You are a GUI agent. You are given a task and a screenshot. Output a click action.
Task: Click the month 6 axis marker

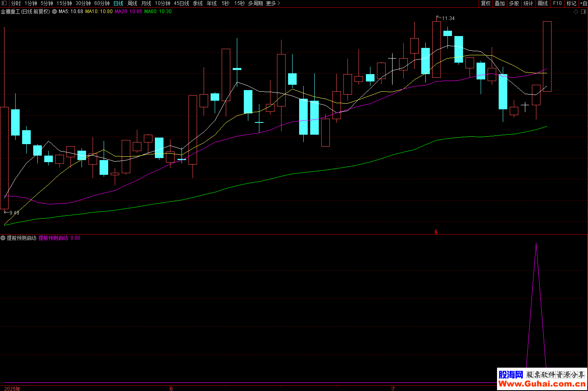[x=171, y=389]
